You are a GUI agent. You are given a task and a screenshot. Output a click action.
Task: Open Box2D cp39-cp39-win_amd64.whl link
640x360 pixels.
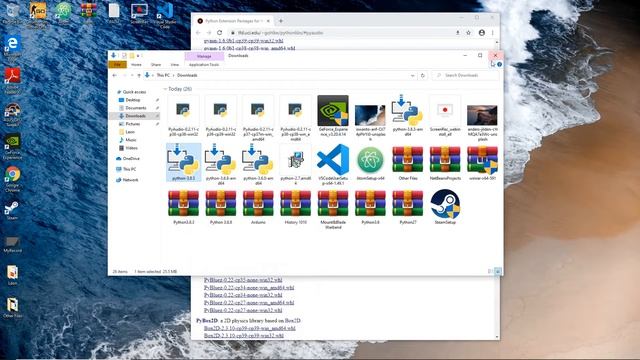point(250,328)
